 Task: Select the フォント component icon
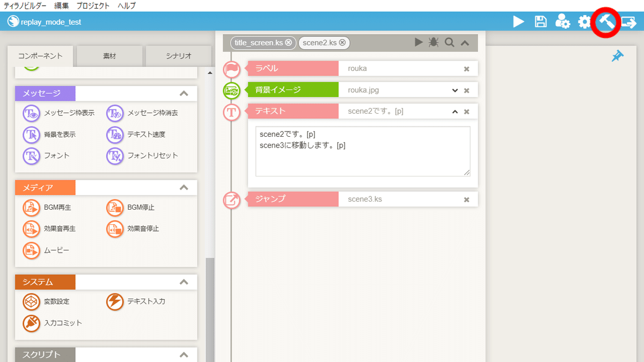coord(32,156)
